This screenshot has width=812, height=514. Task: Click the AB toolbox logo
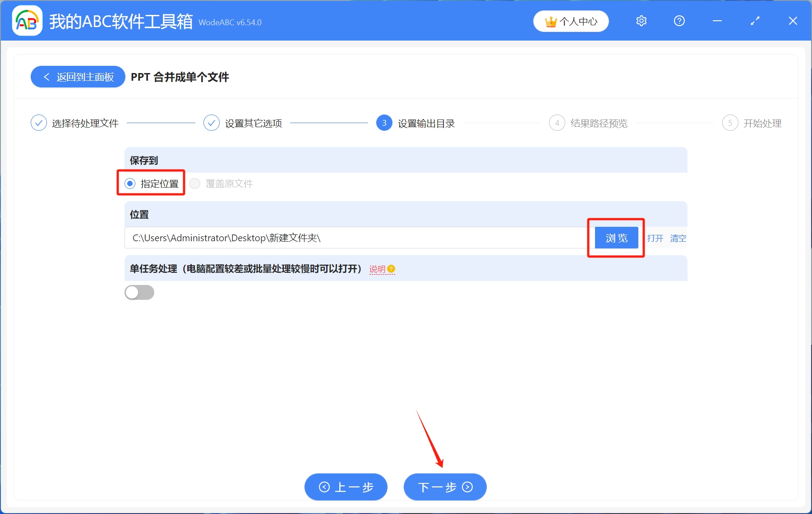tap(27, 21)
